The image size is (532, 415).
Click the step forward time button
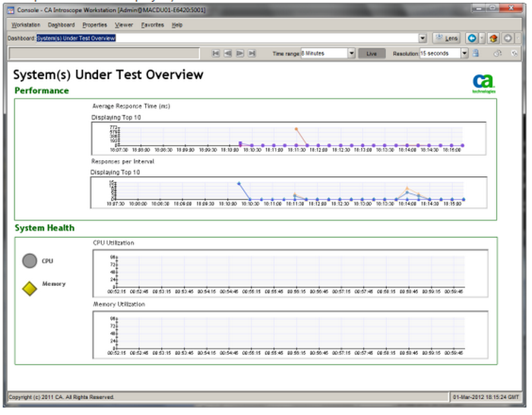tap(239, 54)
